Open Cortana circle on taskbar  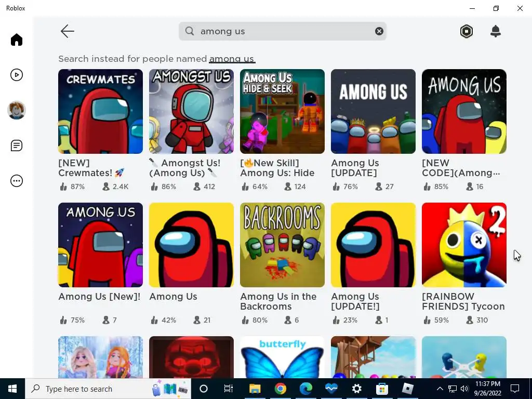(x=204, y=389)
